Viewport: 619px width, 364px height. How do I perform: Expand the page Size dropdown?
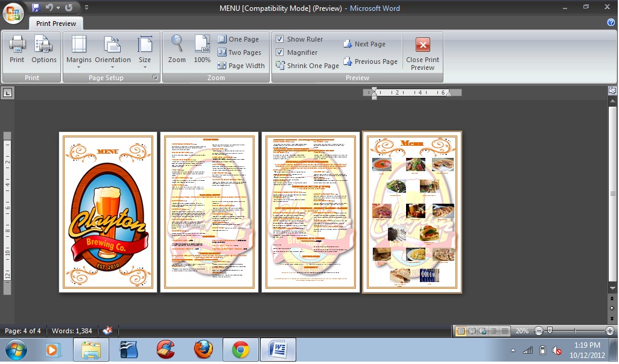coord(145,51)
